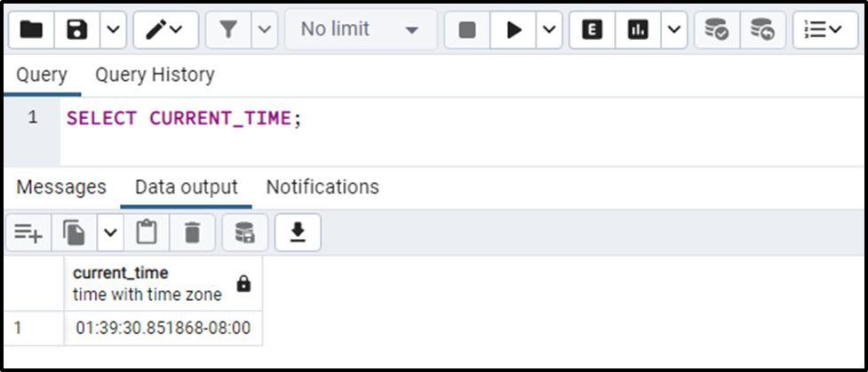Click the Filter rows funnel icon
This screenshot has width=868, height=372.
(228, 30)
